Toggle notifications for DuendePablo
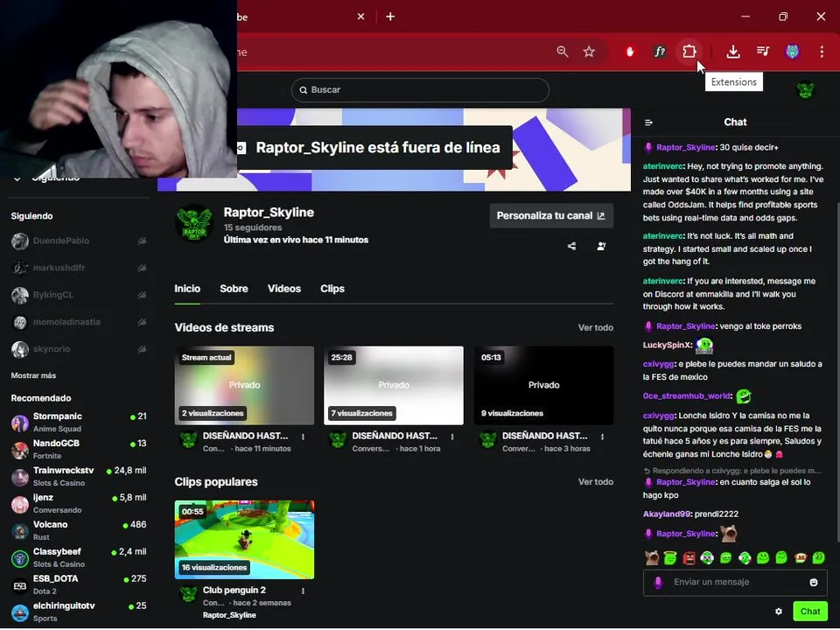The width and height of the screenshot is (840, 630). pos(142,241)
